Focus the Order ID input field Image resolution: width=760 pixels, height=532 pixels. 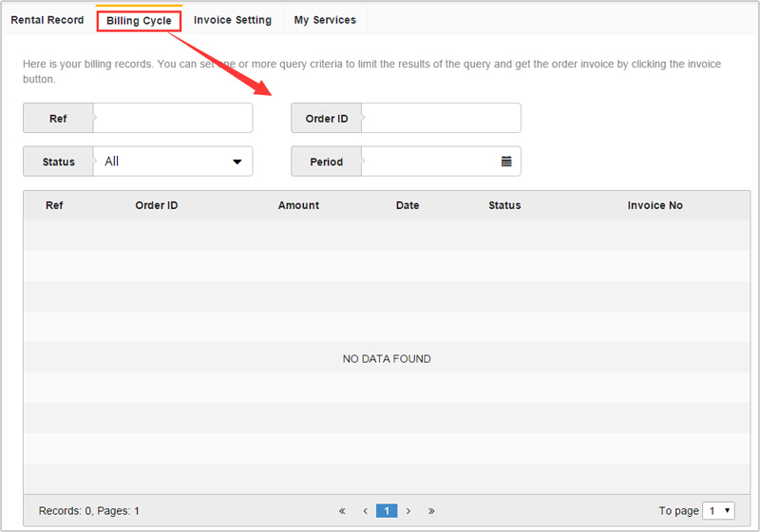click(441, 118)
